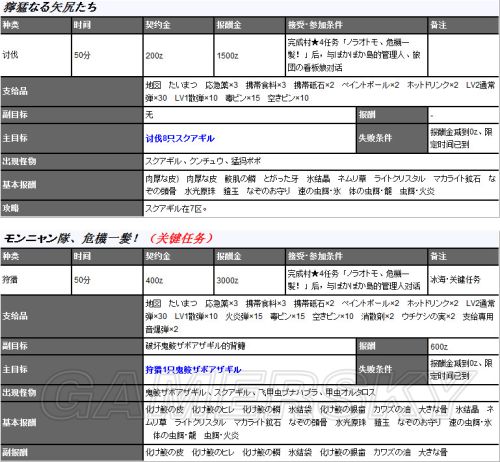The height and width of the screenshot is (462, 500).
Task: Click sub-target text 破坏鬼鮫ザボアザギル的背鳍
Action: tap(195, 346)
